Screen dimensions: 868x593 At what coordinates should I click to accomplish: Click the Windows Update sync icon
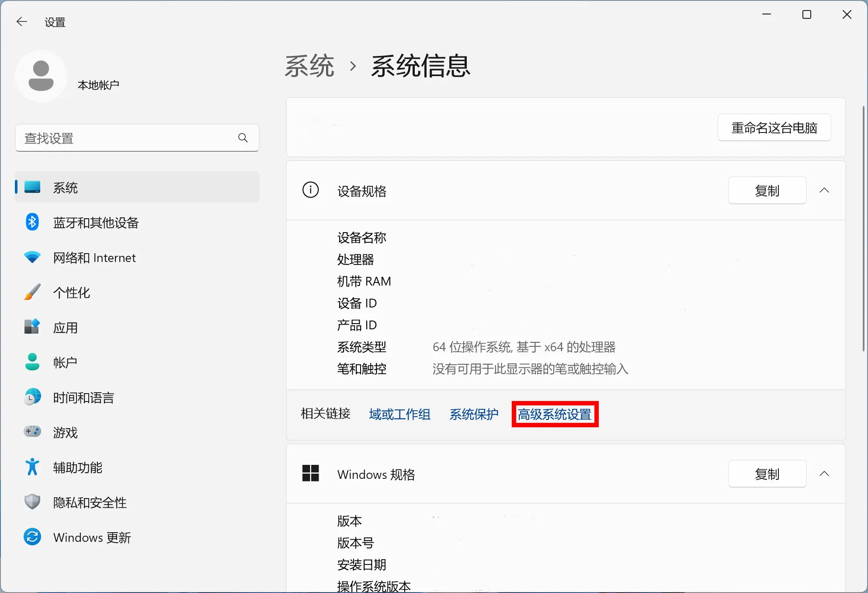tap(32, 537)
